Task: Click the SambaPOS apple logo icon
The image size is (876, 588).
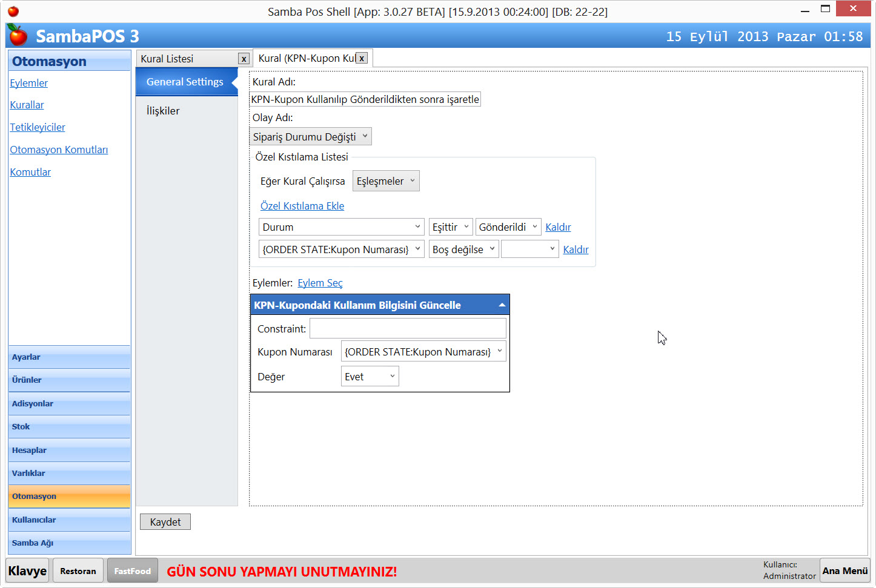Action: [x=18, y=36]
